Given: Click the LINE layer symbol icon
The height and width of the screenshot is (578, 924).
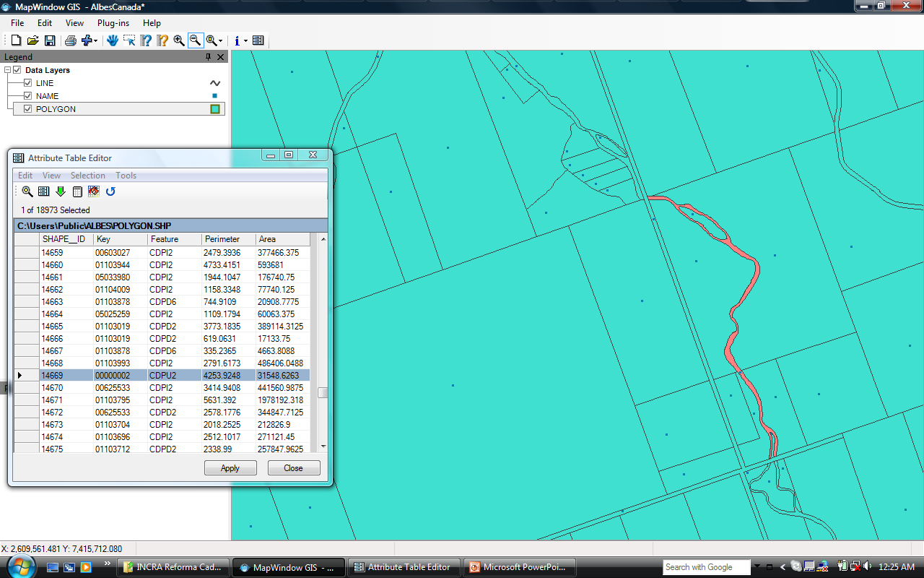Looking at the screenshot, I should pos(214,83).
